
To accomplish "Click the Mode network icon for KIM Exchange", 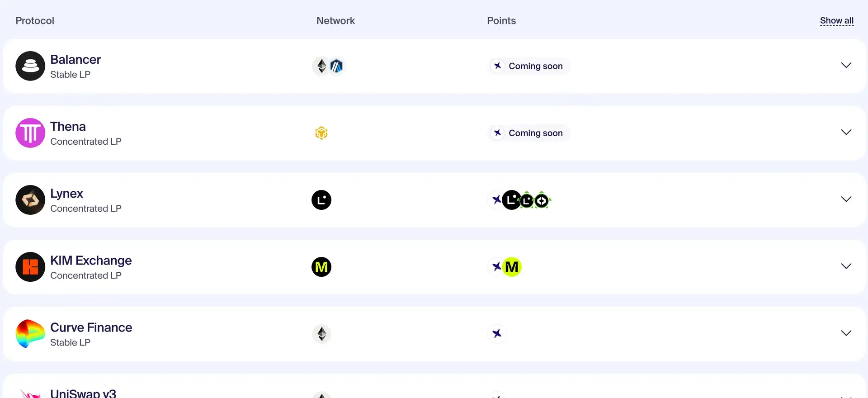I will coord(321,267).
